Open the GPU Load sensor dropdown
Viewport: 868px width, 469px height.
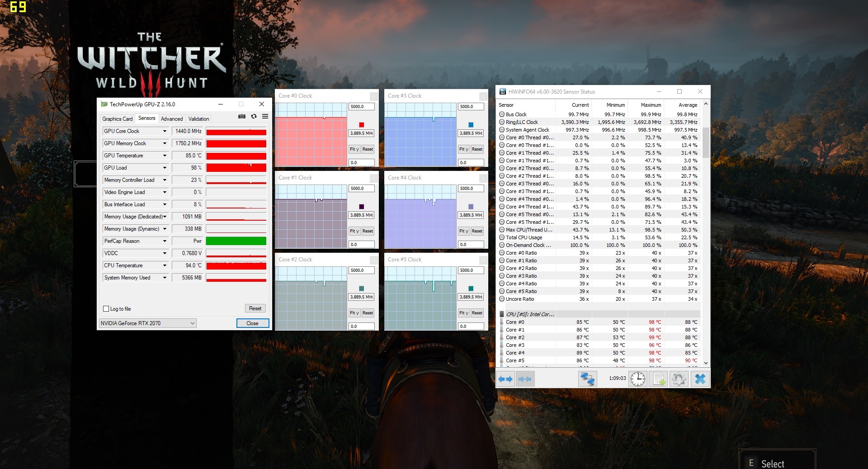[x=165, y=168]
